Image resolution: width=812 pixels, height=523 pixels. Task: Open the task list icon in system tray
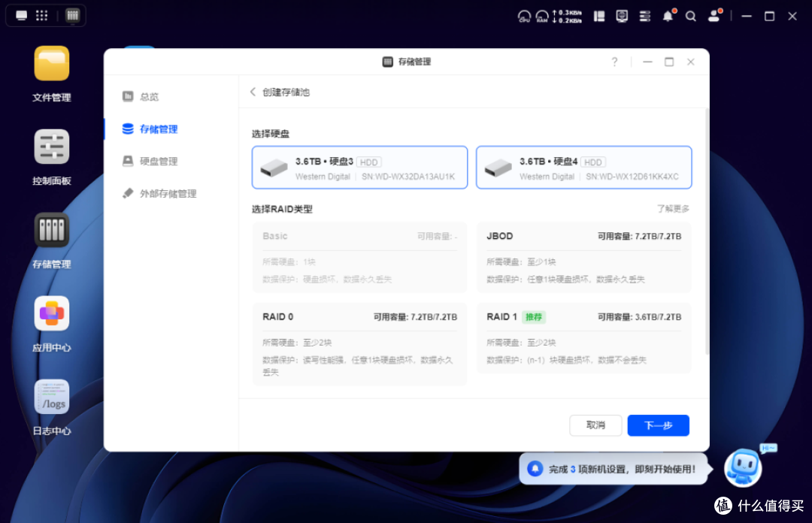click(x=645, y=17)
